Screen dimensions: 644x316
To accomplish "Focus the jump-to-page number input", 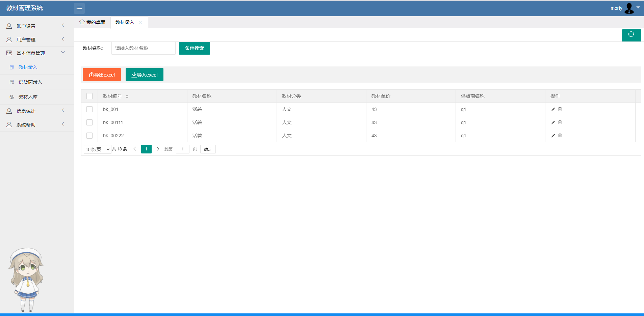I will click(x=183, y=149).
